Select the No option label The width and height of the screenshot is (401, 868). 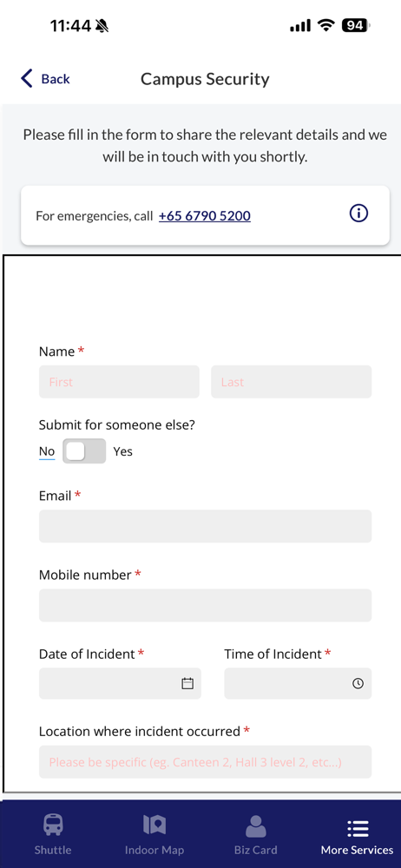click(x=47, y=451)
